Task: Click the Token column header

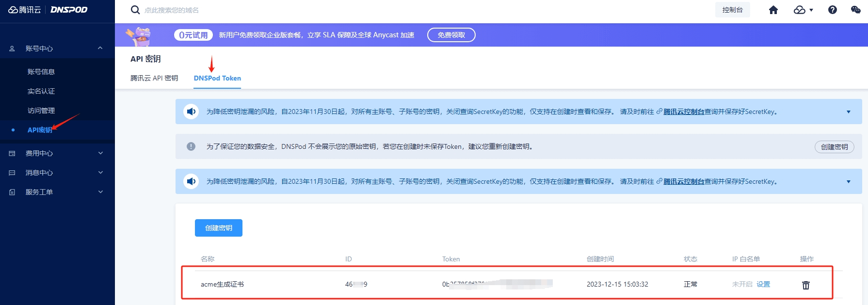Action: [x=451, y=259]
